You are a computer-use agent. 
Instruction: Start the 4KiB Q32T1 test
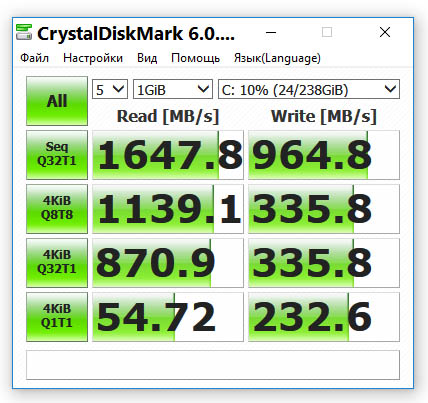point(57,263)
